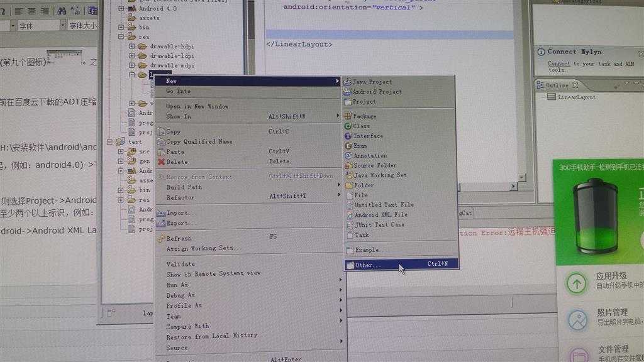Image resolution: width=644 pixels, height=362 pixels.
Task: Click Validate in the context menu
Action: tap(248, 264)
